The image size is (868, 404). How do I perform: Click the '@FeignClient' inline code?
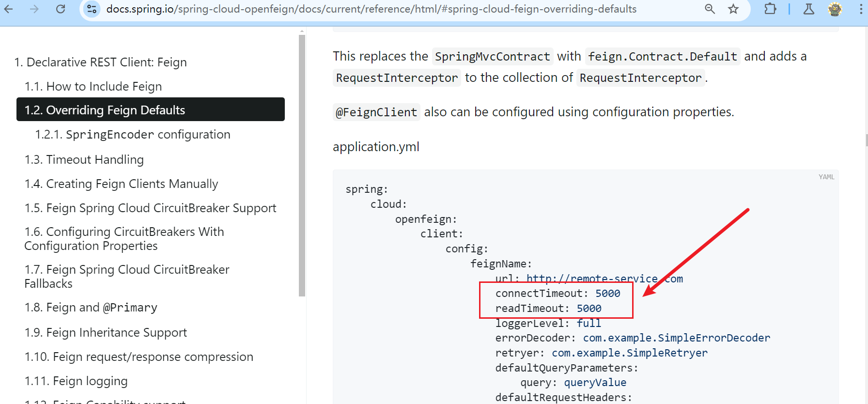click(376, 112)
